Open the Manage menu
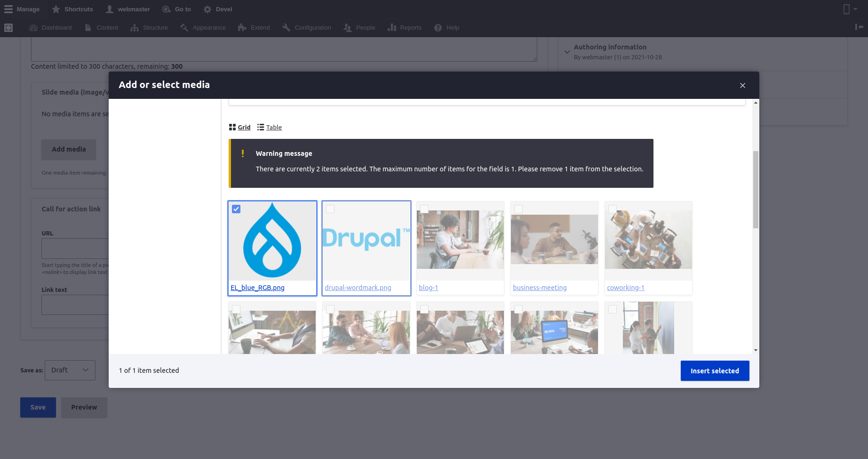This screenshot has width=868, height=459. [22, 9]
